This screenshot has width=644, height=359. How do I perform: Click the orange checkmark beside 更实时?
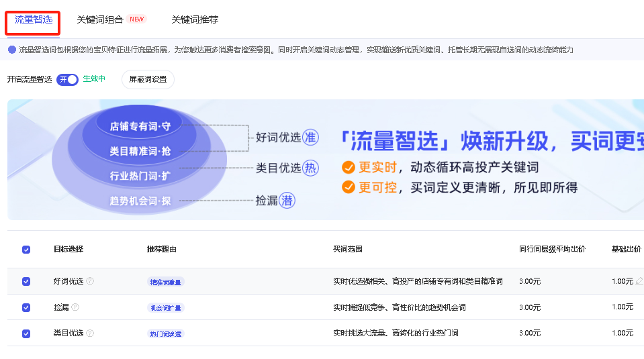(349, 167)
